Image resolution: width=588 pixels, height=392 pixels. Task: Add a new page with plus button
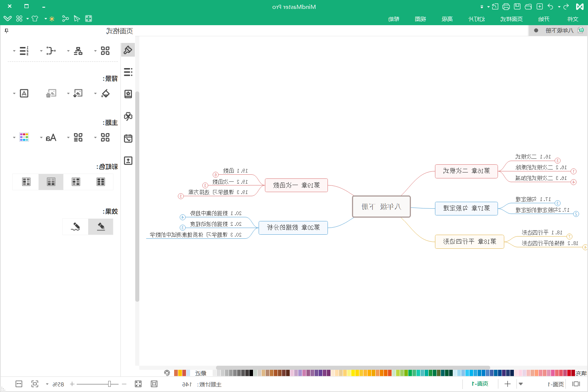[508, 384]
